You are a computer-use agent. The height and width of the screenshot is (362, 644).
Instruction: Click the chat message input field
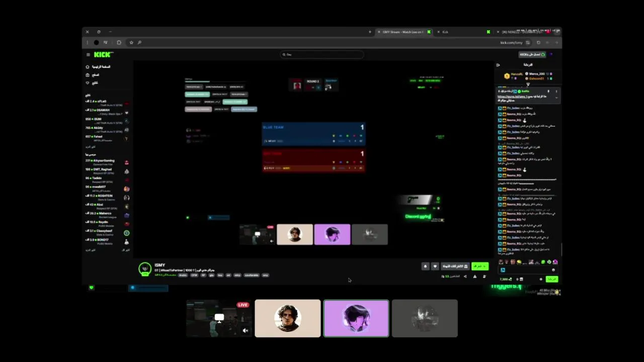[528, 270]
